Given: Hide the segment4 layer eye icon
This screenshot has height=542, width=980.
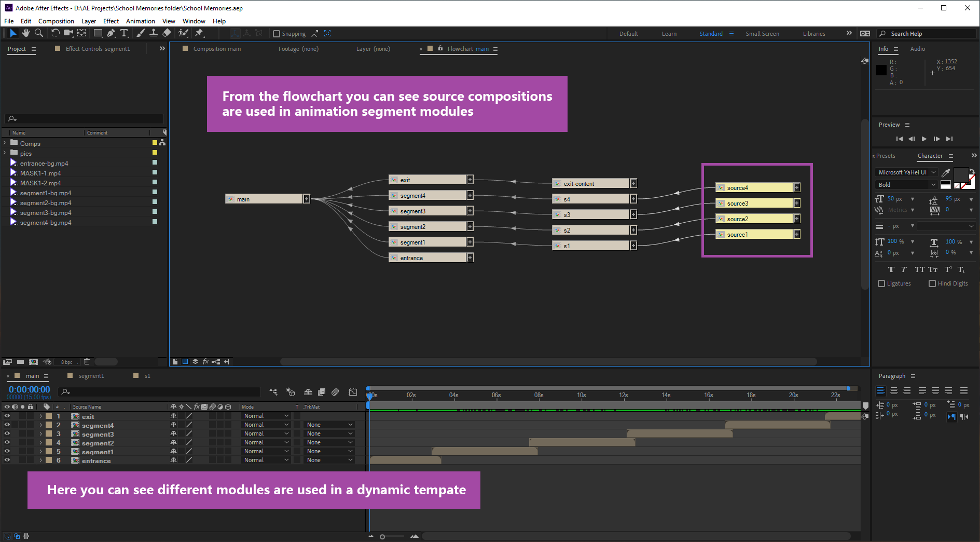Looking at the screenshot, I should click(x=7, y=425).
